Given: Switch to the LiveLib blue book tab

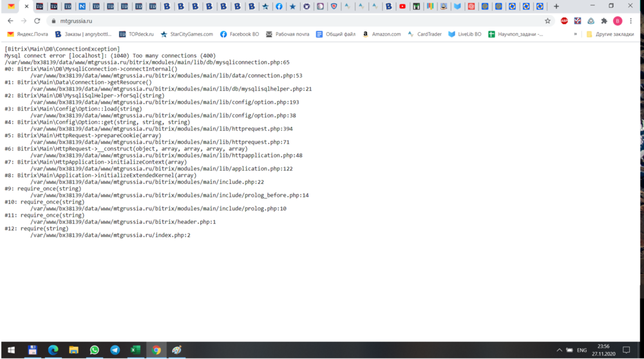Looking at the screenshot, I should click(x=457, y=6).
